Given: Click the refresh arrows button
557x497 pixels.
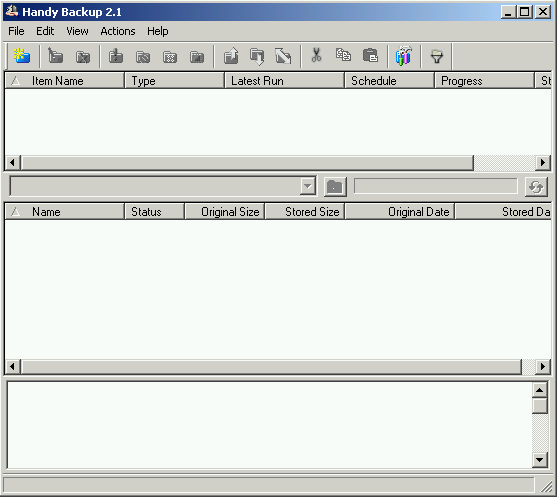Looking at the screenshot, I should click(x=536, y=186).
